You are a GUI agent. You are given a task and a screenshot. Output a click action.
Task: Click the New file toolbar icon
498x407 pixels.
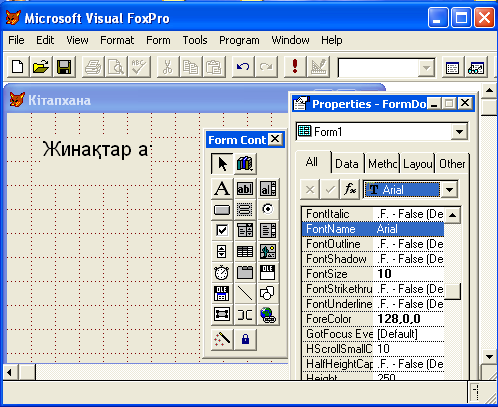[x=18, y=67]
